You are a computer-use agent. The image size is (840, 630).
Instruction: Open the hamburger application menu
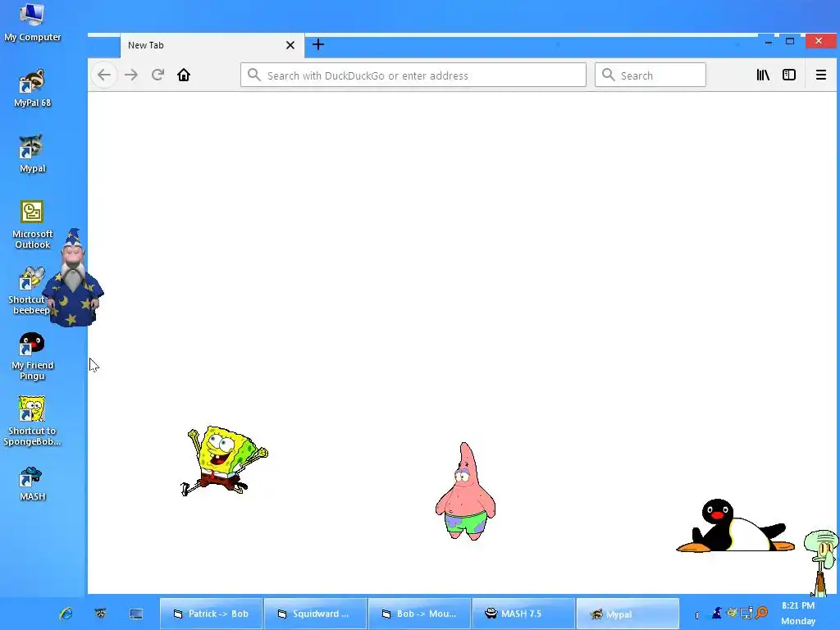[x=820, y=75]
